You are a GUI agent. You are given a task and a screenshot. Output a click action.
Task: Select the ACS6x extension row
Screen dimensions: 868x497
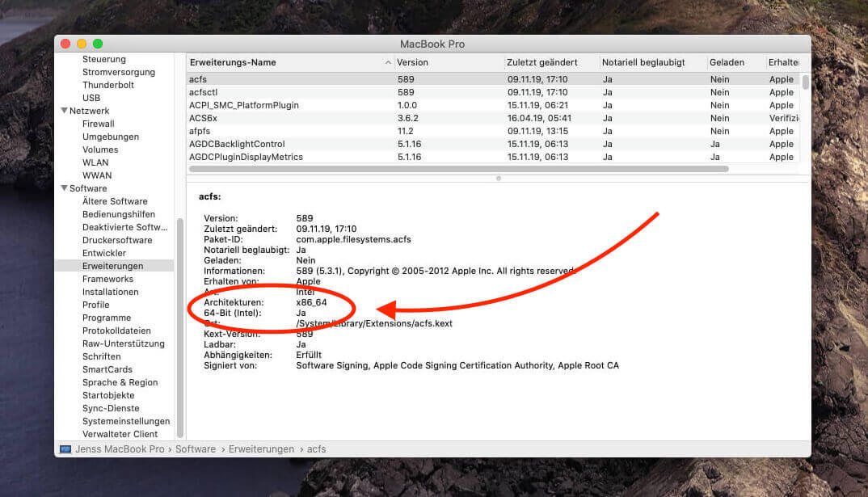click(493, 118)
